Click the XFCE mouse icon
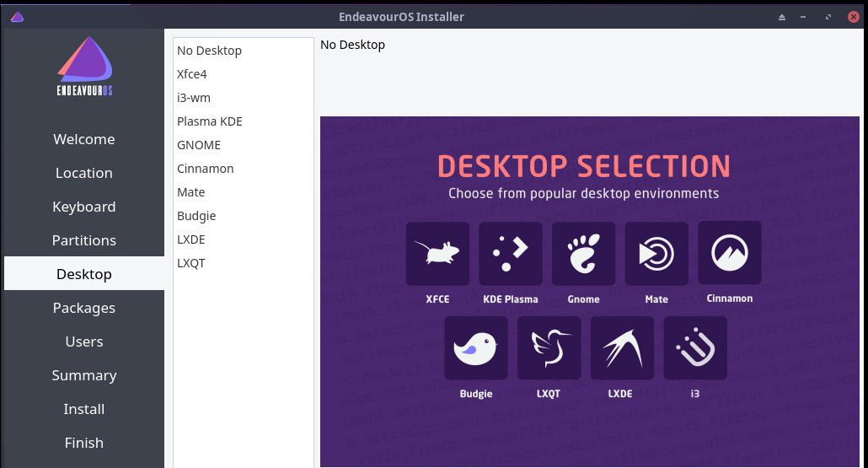 [437, 253]
